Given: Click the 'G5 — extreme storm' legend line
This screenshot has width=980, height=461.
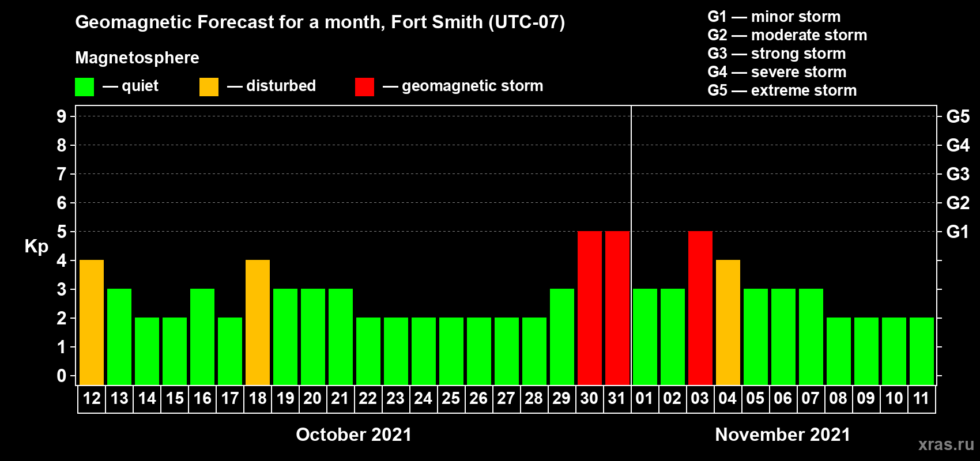Looking at the screenshot, I should (782, 90).
